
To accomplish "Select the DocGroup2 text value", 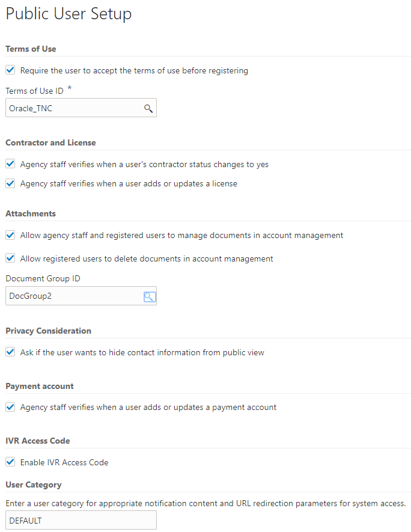I will click(x=28, y=296).
